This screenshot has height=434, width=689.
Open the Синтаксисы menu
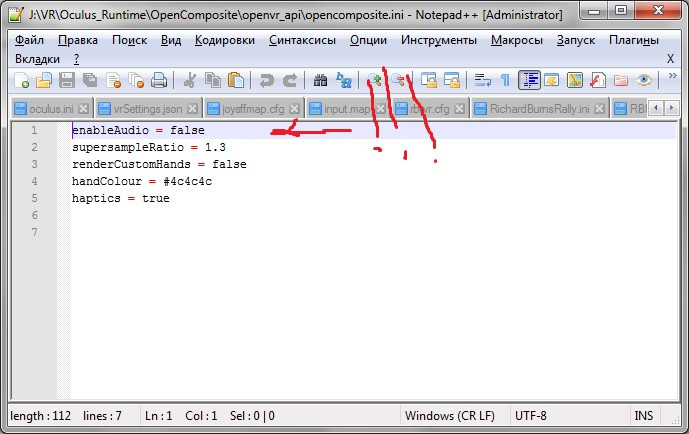point(302,40)
